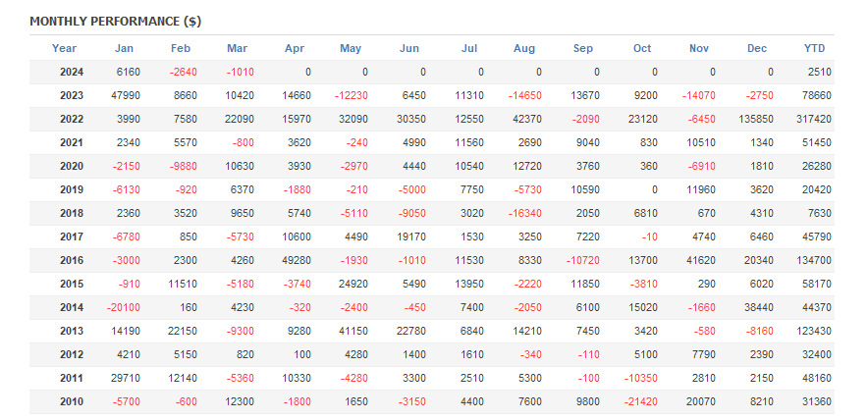Viewport: 868px width, 420px height.
Task: Click the December 2022 value 135850
Action: pos(753,119)
